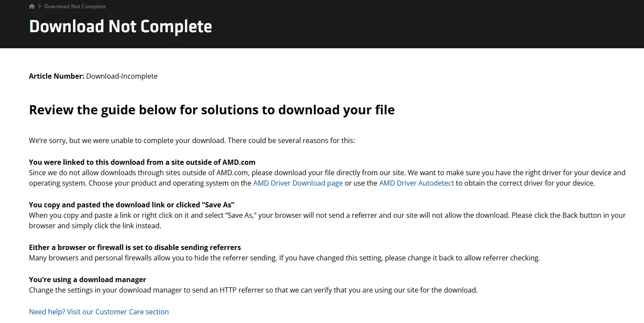The width and height of the screenshot is (644, 323).
Task: Click the bold 'Article Number:' label
Action: [x=56, y=76]
